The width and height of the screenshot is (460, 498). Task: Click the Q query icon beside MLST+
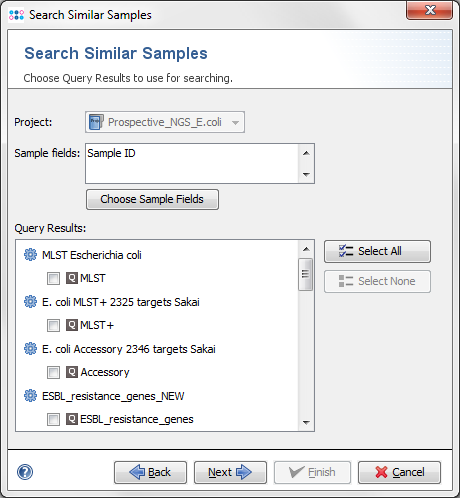pyautogui.click(x=72, y=325)
